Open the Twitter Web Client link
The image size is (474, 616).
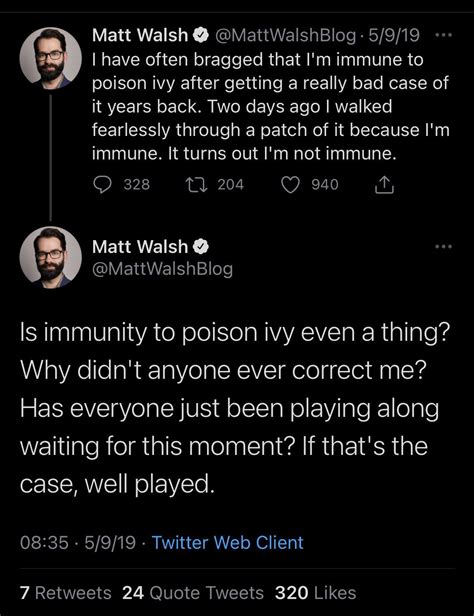(x=228, y=543)
